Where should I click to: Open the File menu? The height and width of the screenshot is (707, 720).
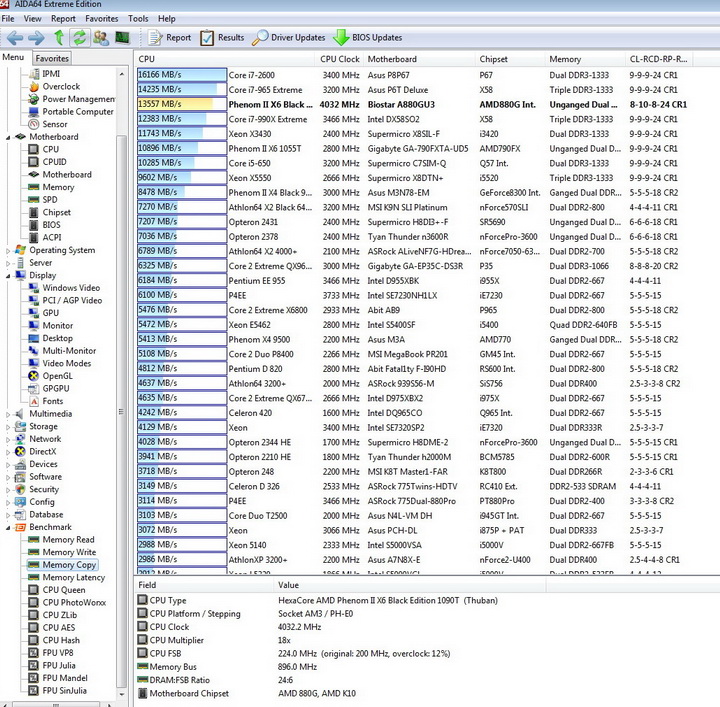(x=8, y=19)
